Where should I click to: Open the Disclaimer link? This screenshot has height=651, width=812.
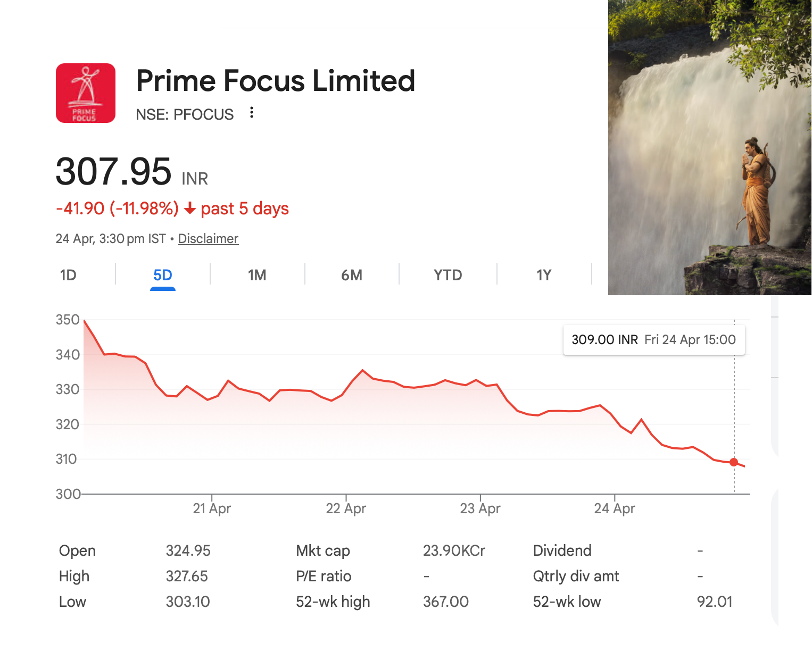pyautogui.click(x=208, y=239)
